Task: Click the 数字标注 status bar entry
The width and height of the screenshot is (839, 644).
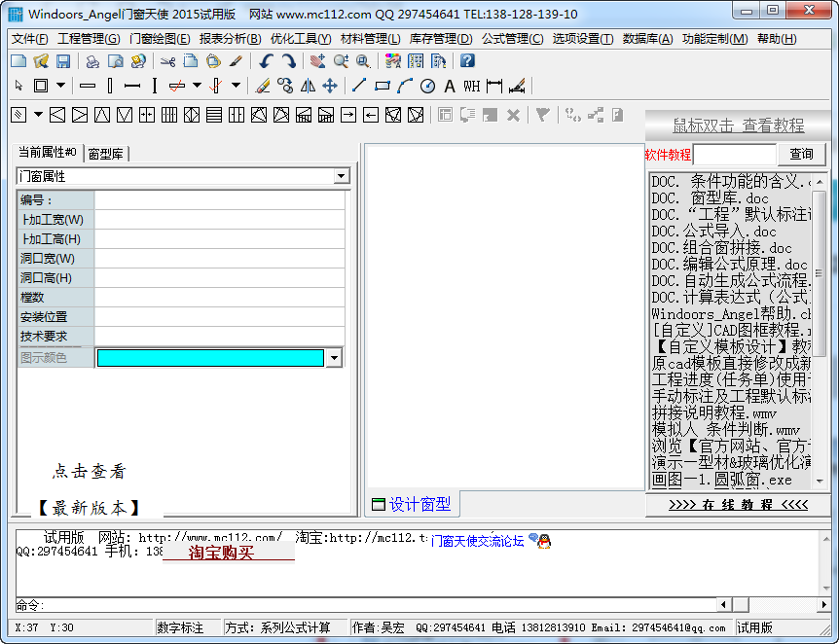Action: [180, 627]
